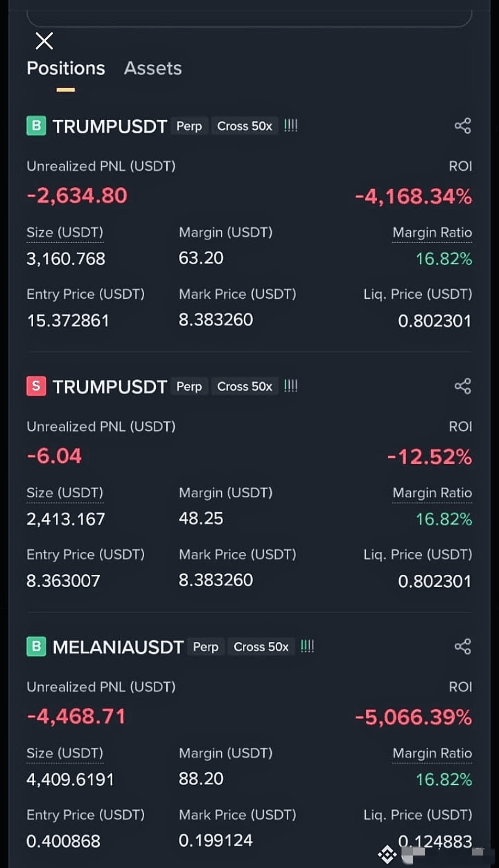The height and width of the screenshot is (868, 499).
Task: Close the positions panel with the X icon
Action: coord(44,41)
